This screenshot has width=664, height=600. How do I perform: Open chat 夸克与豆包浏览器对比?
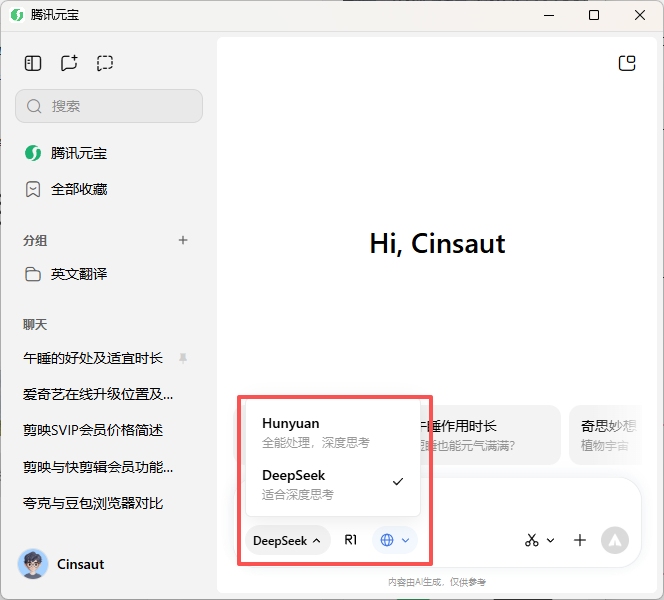(x=93, y=503)
